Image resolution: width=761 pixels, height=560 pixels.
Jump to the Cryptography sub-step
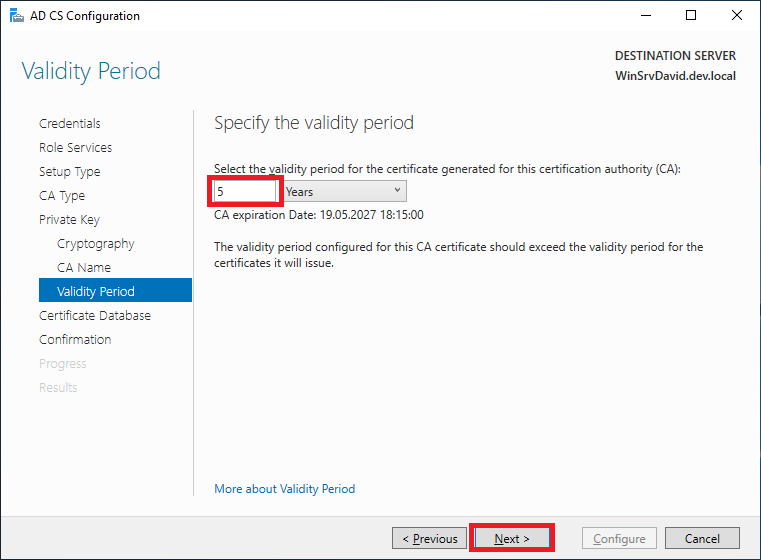click(x=95, y=244)
